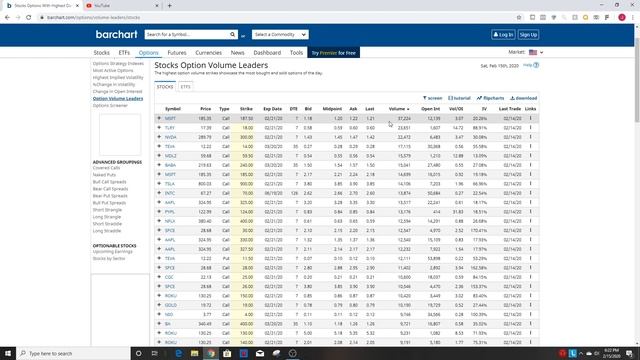
Task: Open Cortana circle on taskbar
Action: (138, 353)
